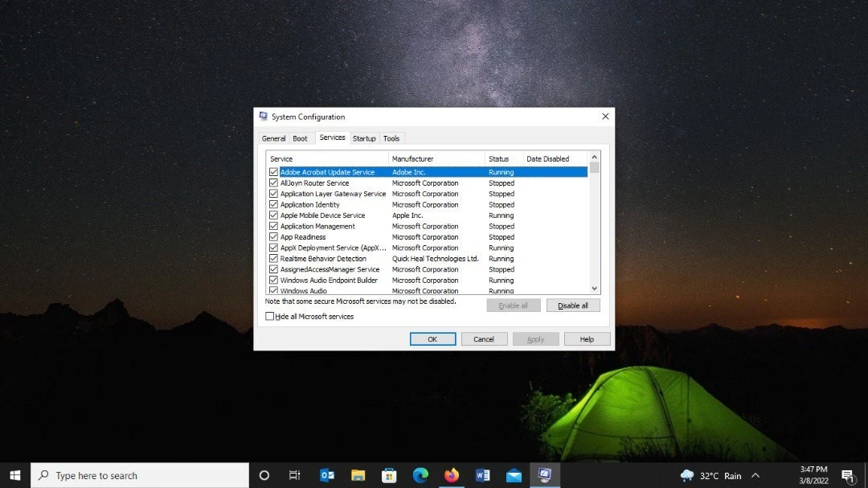Viewport: 868px width, 488px height.
Task: Click the services list scroll-up arrow
Action: (594, 157)
